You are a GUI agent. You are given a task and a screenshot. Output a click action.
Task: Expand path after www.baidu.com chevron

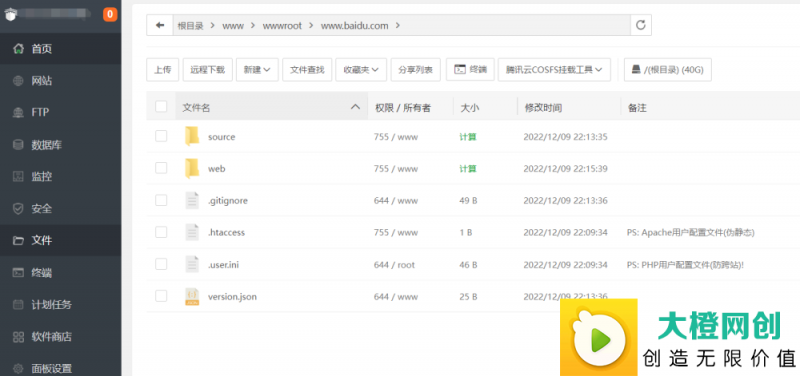point(398,26)
